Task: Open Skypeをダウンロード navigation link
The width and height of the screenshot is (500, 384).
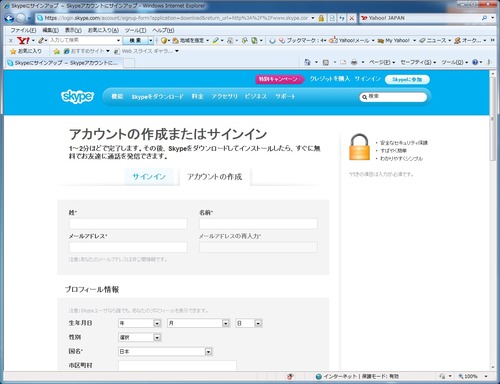Action: coord(157,97)
